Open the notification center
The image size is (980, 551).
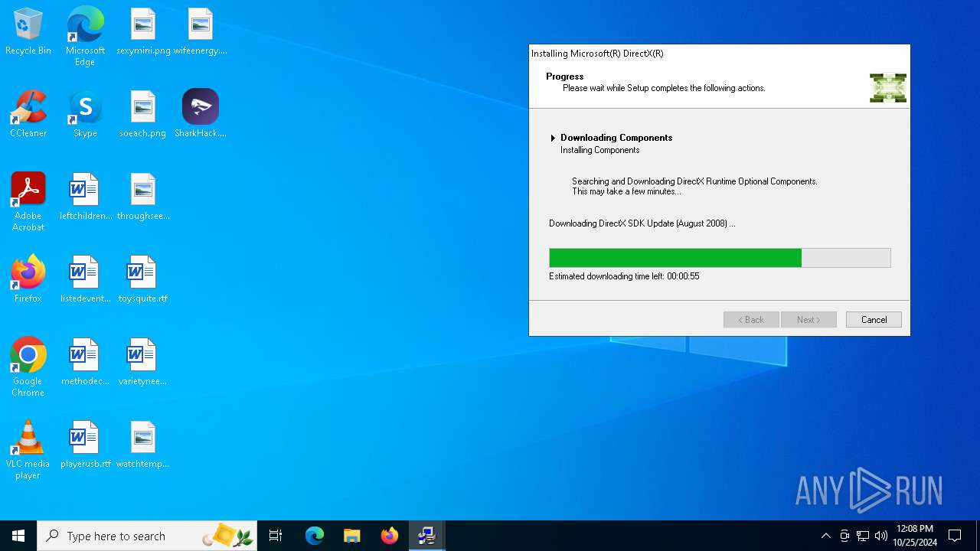955,536
